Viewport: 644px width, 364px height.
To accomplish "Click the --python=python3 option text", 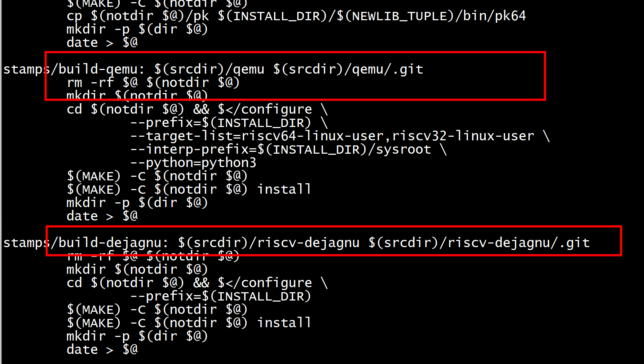I will (x=193, y=163).
